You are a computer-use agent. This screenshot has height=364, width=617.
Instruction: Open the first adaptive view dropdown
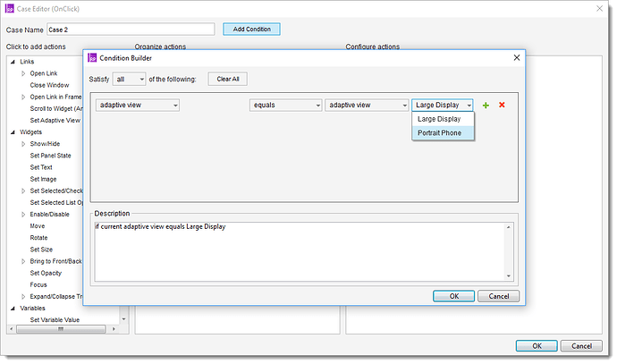coord(138,105)
